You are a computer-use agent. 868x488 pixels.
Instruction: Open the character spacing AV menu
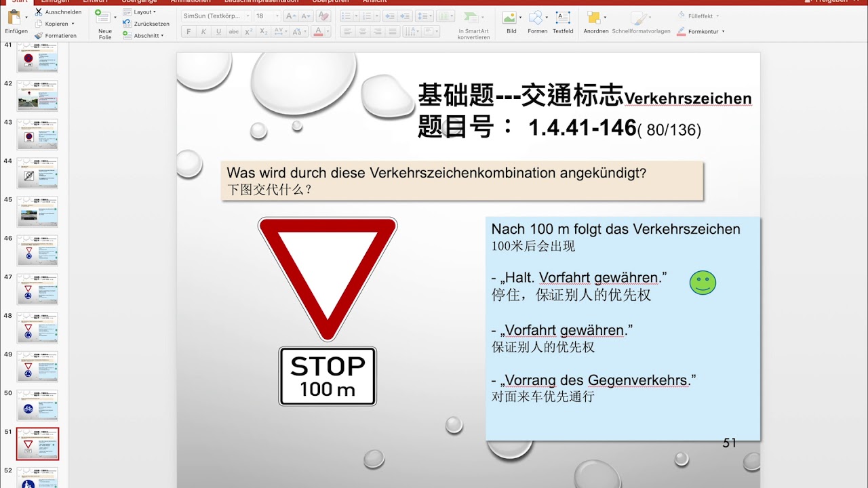tap(281, 32)
